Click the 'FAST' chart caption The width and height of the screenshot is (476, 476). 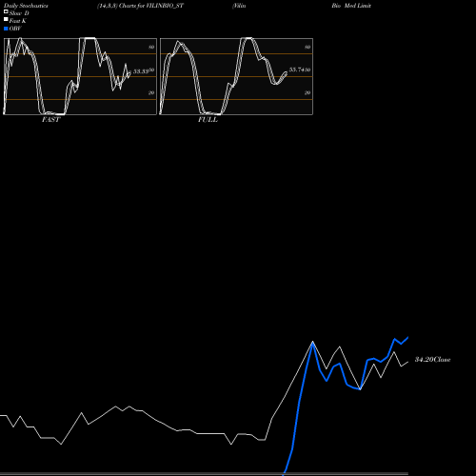(x=50, y=120)
